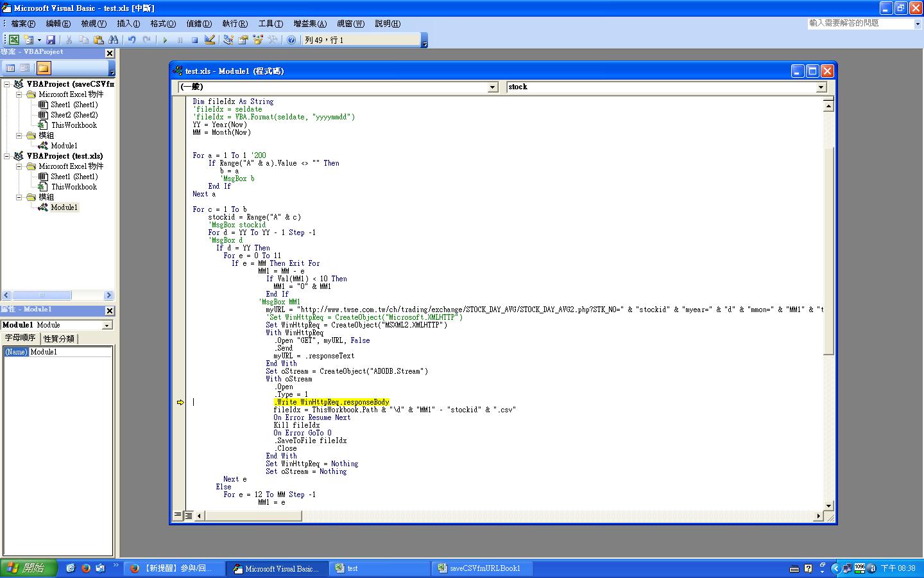This screenshot has width=924, height=578.
Task: Click the Copy icon in the toolbar
Action: pos(84,40)
